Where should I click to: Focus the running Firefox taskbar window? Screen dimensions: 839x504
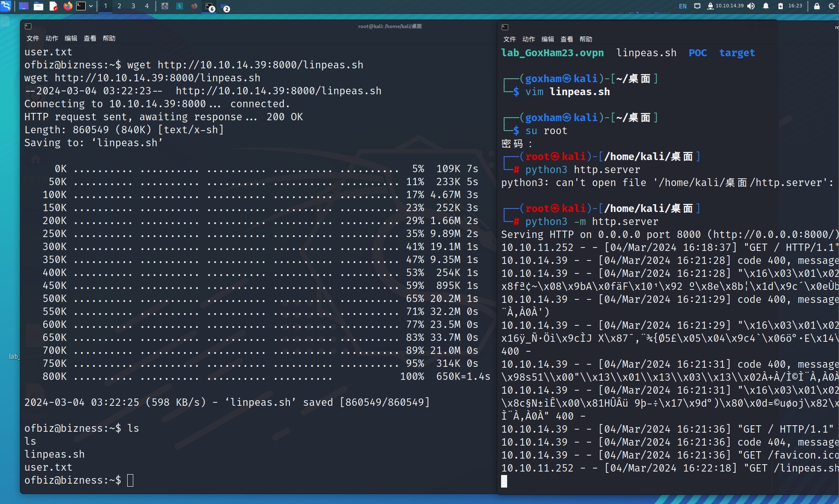(x=194, y=6)
